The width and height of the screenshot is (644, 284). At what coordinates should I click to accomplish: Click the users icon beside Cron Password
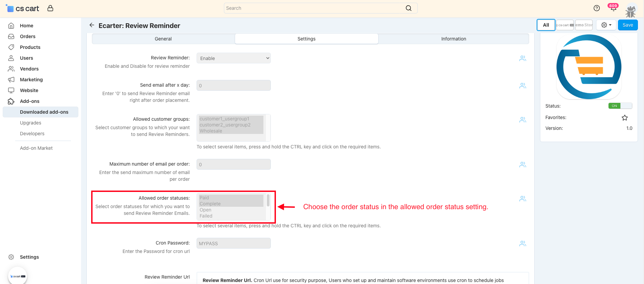pyautogui.click(x=522, y=244)
